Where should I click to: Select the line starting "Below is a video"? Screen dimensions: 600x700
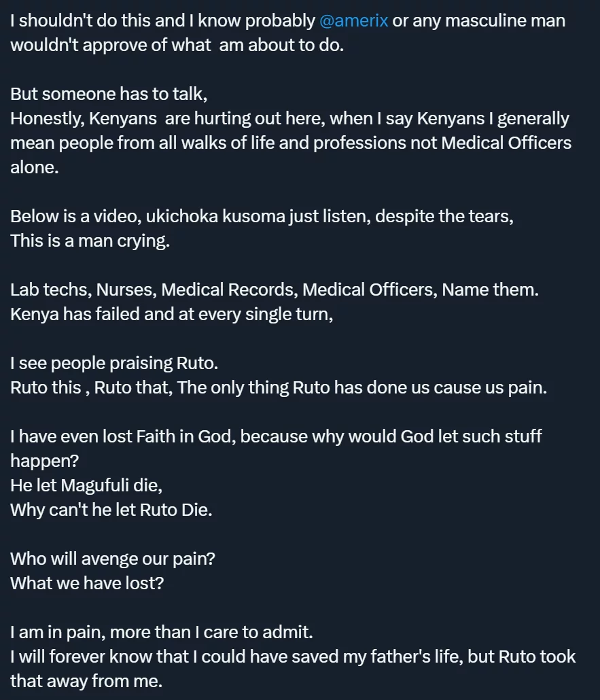(x=262, y=216)
